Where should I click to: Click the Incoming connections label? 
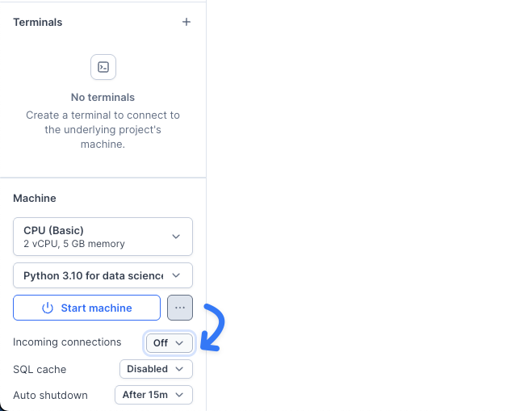(67, 342)
